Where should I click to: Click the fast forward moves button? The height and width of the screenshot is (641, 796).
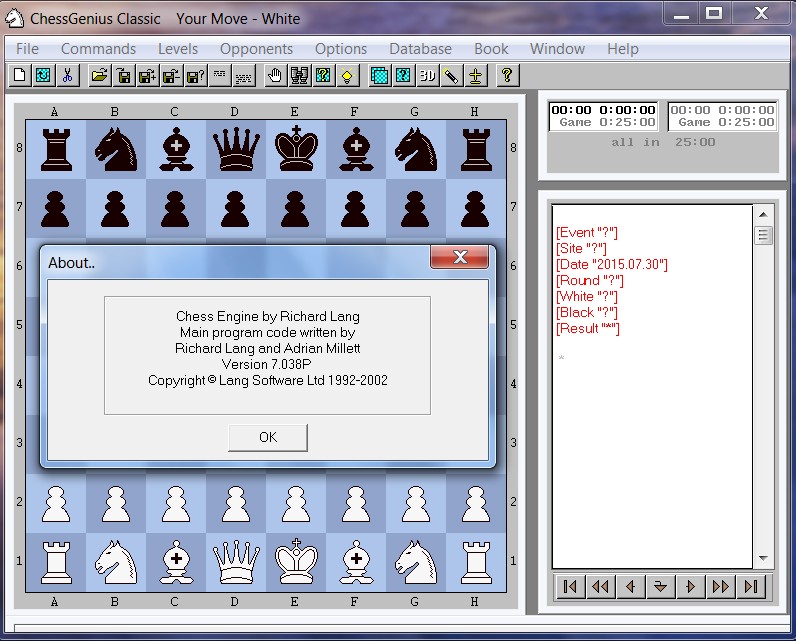pos(721,587)
